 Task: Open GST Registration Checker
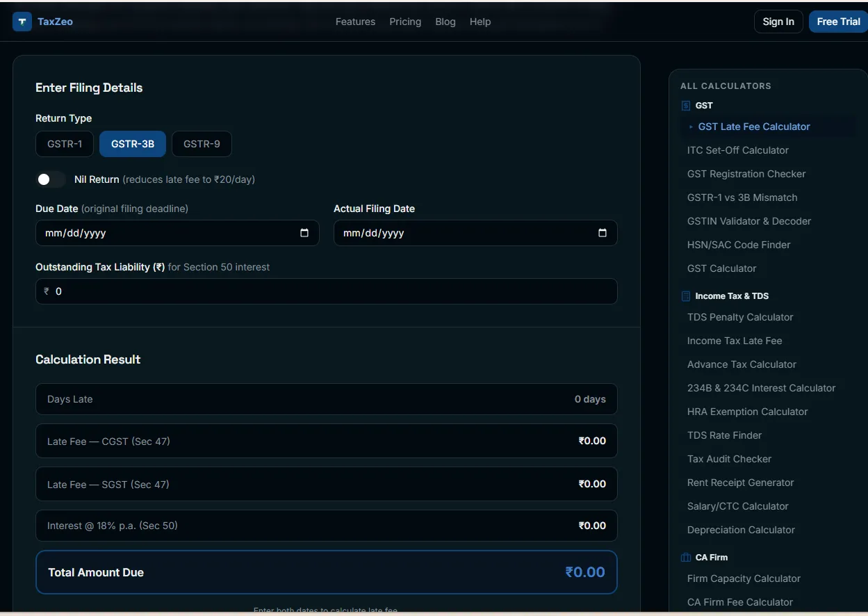(746, 174)
